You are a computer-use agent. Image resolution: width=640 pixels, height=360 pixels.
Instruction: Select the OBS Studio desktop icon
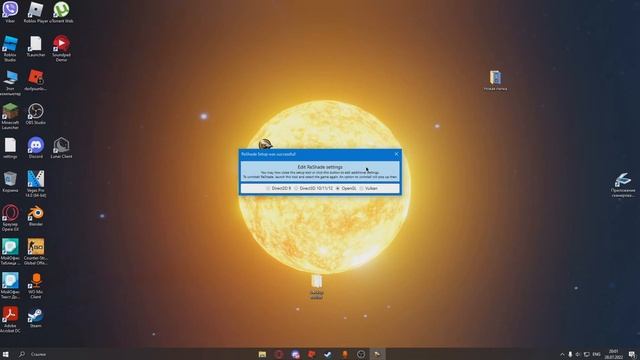(36, 114)
